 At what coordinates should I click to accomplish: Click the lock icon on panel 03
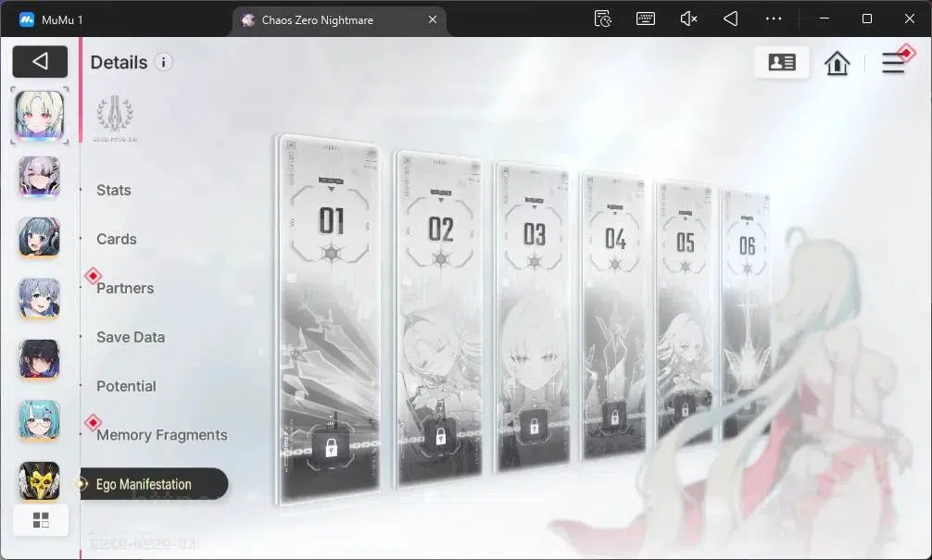point(534,425)
